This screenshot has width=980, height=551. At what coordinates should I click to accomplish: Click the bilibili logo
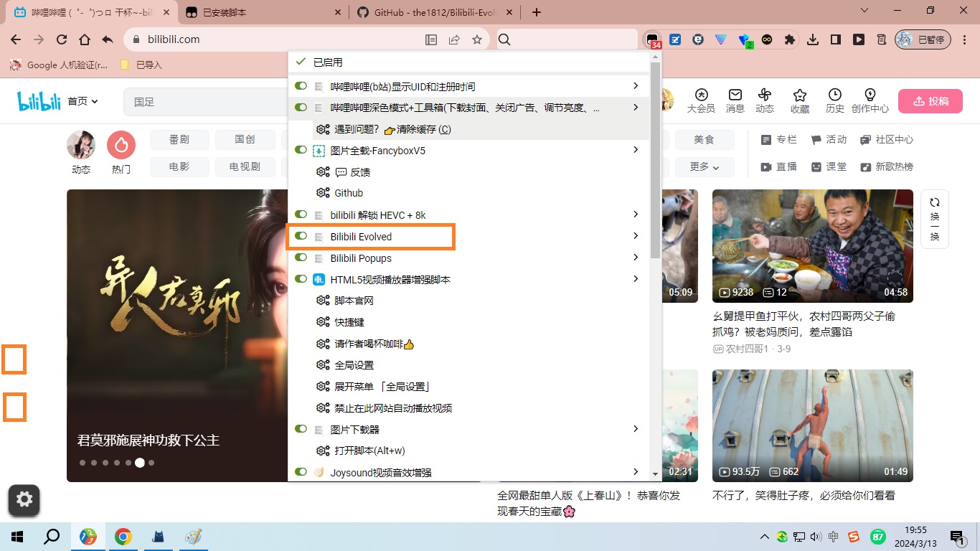(x=39, y=101)
